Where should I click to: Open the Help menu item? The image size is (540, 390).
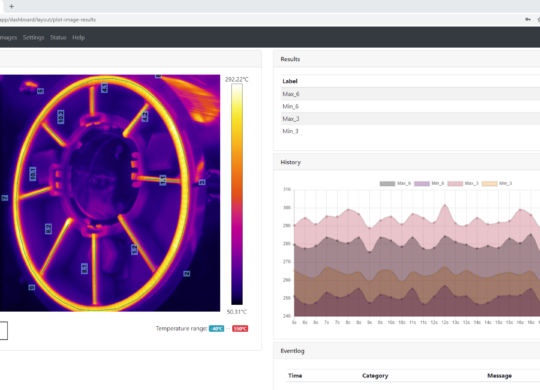pyautogui.click(x=79, y=37)
